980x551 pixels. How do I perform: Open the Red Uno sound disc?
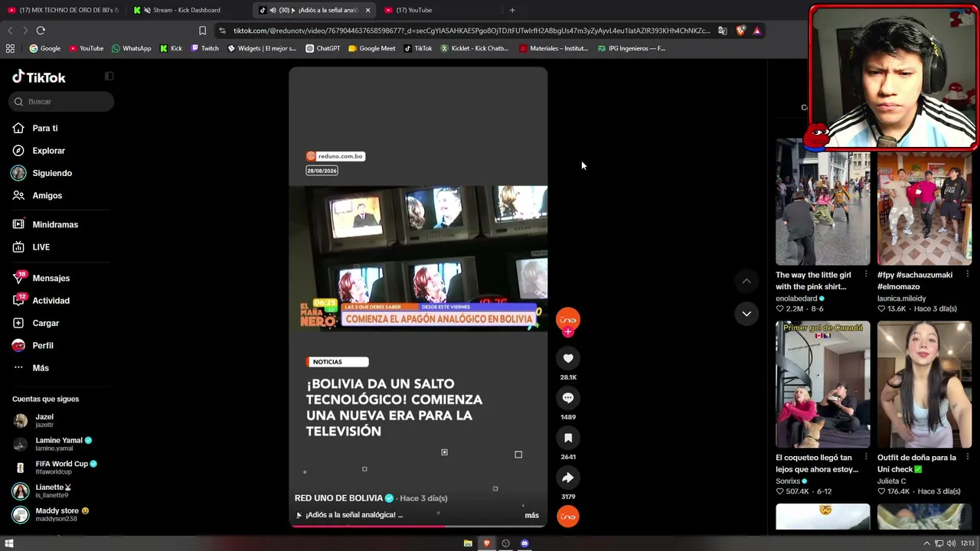click(x=568, y=517)
